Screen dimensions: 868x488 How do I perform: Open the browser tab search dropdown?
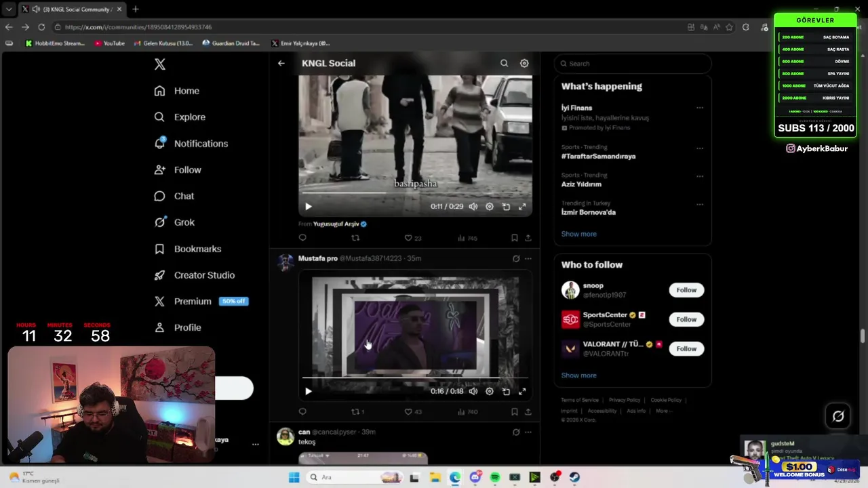click(x=8, y=9)
